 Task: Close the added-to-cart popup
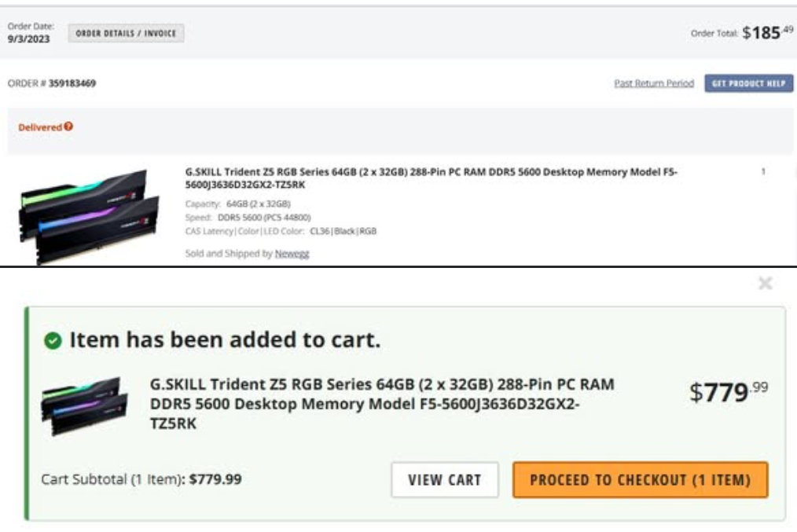pos(765,283)
